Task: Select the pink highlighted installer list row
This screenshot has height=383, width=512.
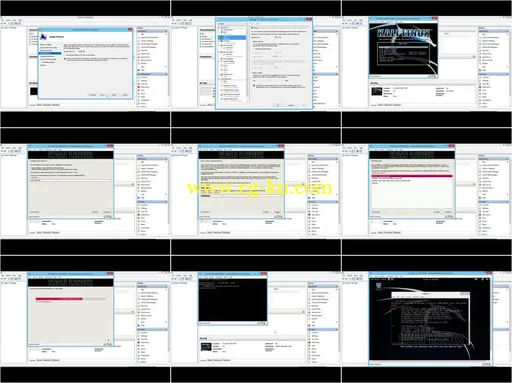Action: pyautogui.click(x=412, y=176)
